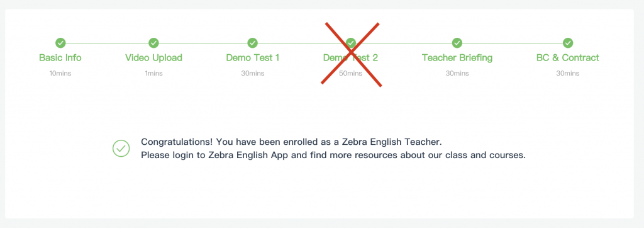The height and width of the screenshot is (228, 644).
Task: Open the BC & Contract step
Action: tap(568, 57)
